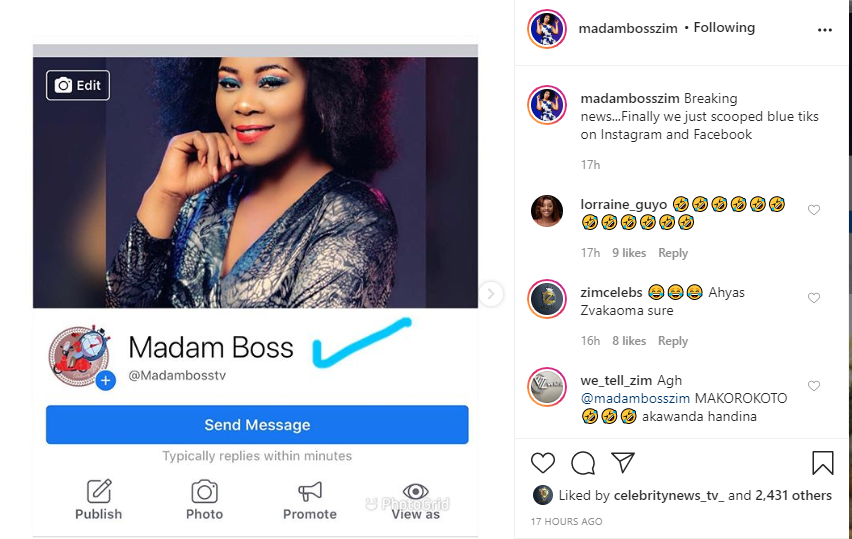Open celebritynews_tv_ profile from likes
The width and height of the screenshot is (852, 539).
669,496
